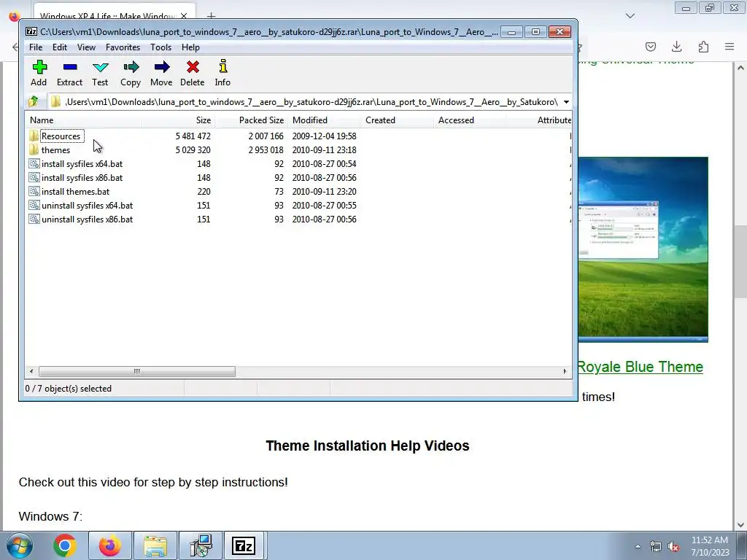Click the network tray icon

[656, 547]
